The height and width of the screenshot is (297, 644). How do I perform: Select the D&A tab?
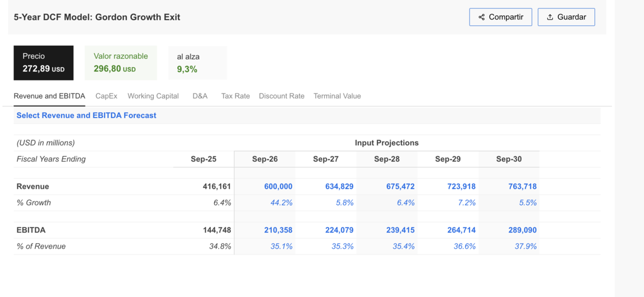200,96
